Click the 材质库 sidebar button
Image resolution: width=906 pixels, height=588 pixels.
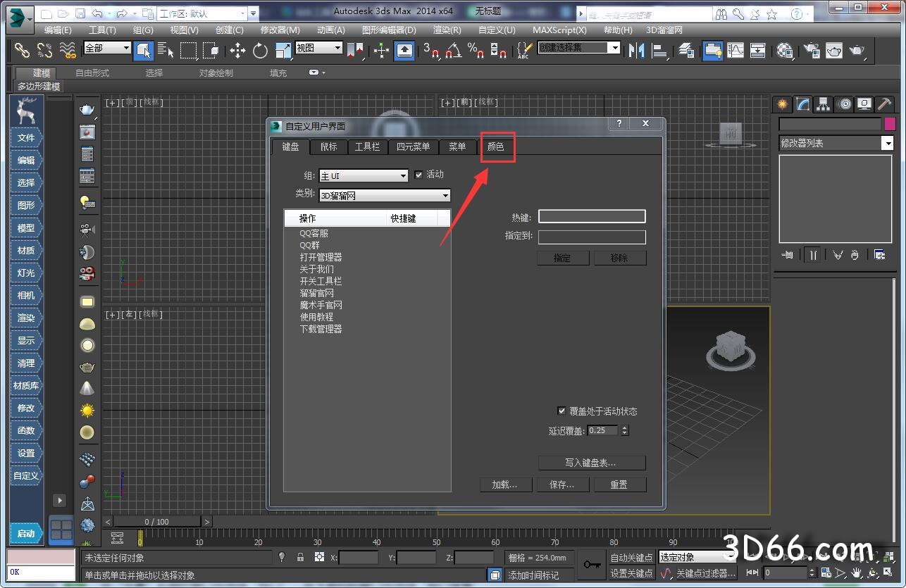pyautogui.click(x=26, y=385)
